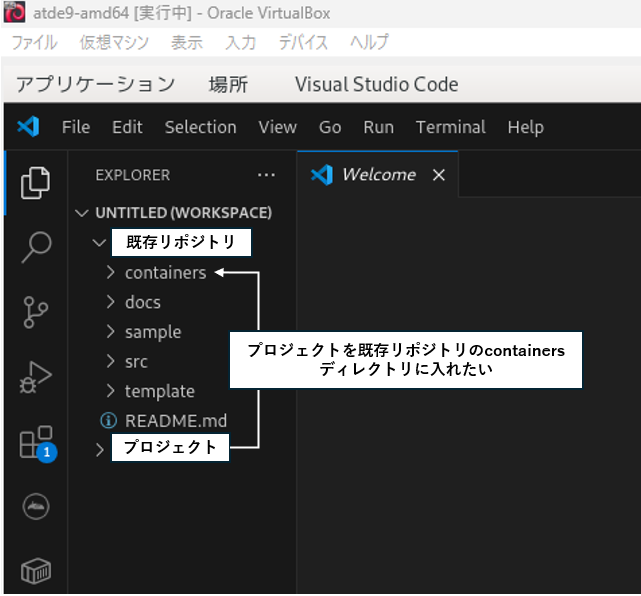Viewport: 641px width, 596px height.
Task: Open the VirtualBox デバイス menu
Action: [302, 42]
